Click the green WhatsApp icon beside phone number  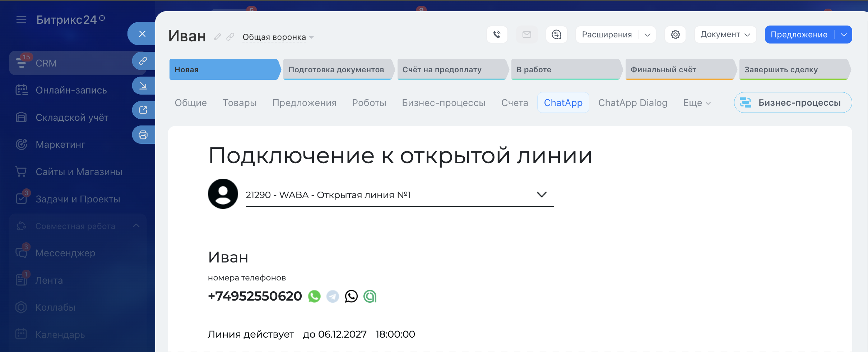coord(314,296)
